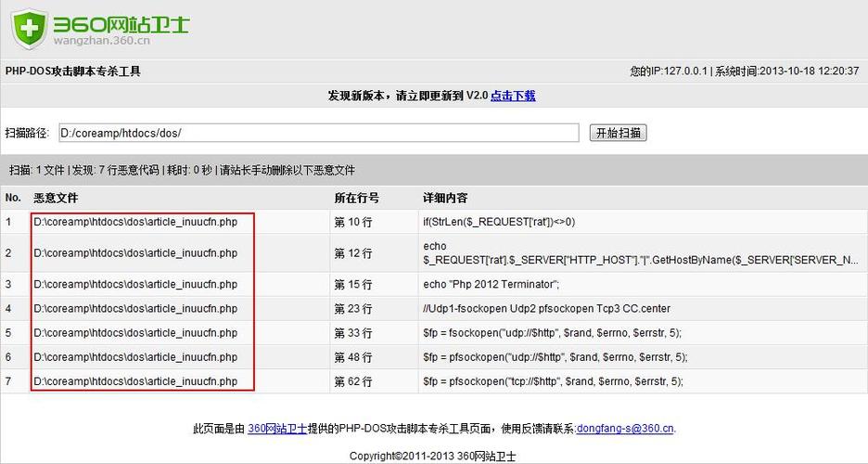The image size is (868, 464).
Task: Click the fsockopen("udp://$http" code cell in row 5
Action: pos(553,333)
